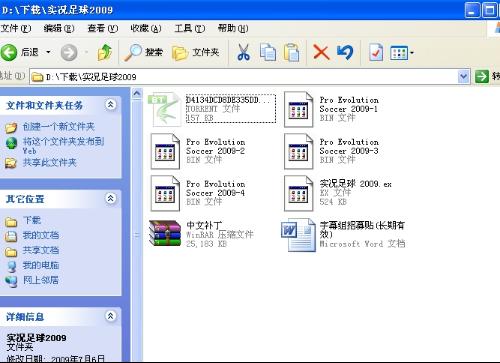Click the Cut scissors toolbar icon
The width and height of the screenshot is (500, 363).
243,52
